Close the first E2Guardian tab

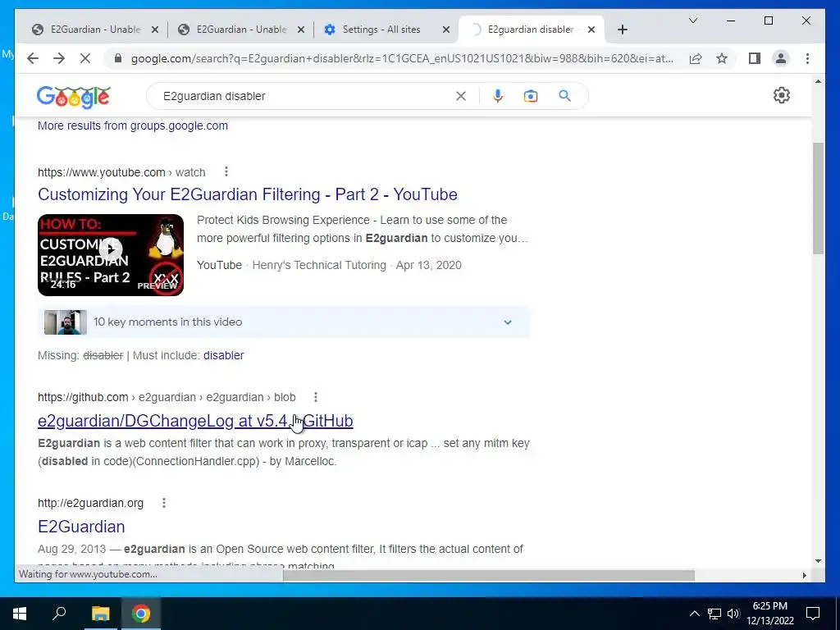155,30
